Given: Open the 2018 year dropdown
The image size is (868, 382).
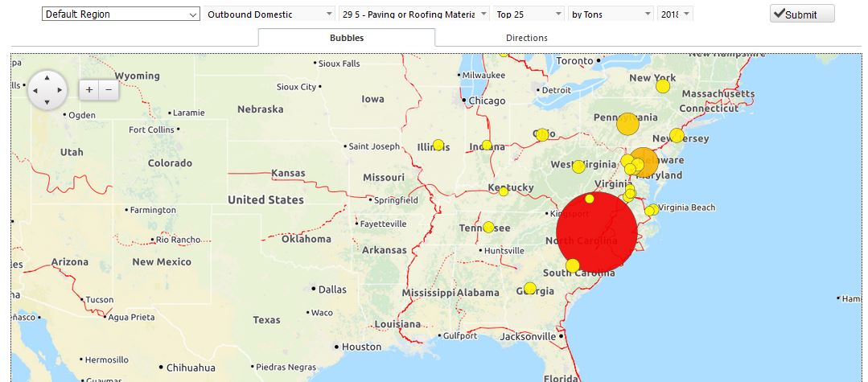Looking at the screenshot, I should click(675, 14).
